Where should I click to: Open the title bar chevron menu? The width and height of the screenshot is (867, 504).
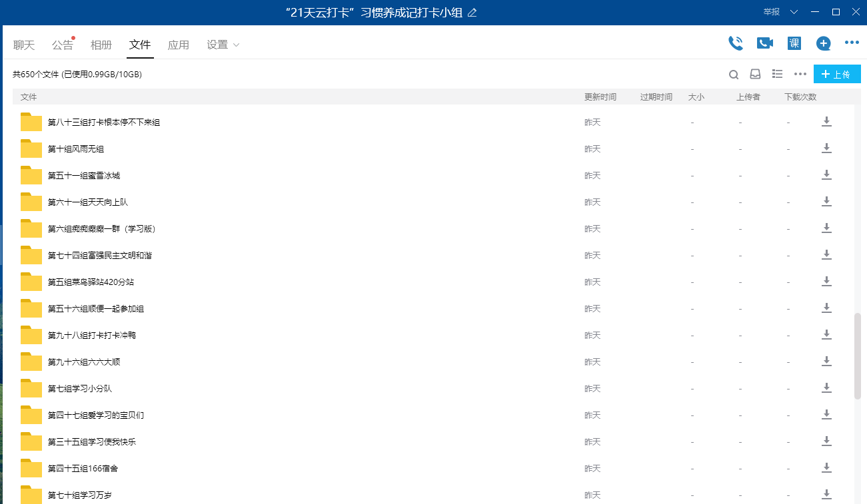click(794, 12)
